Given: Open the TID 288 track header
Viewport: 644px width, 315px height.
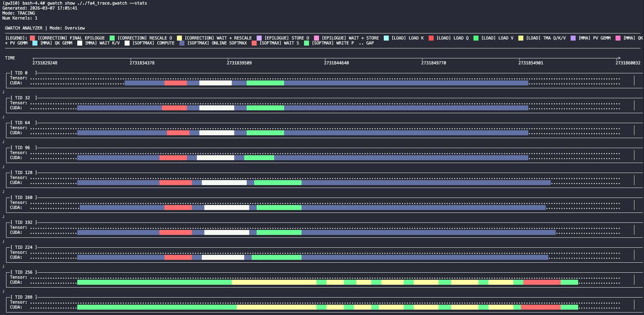Looking at the screenshot, I should point(23,297).
